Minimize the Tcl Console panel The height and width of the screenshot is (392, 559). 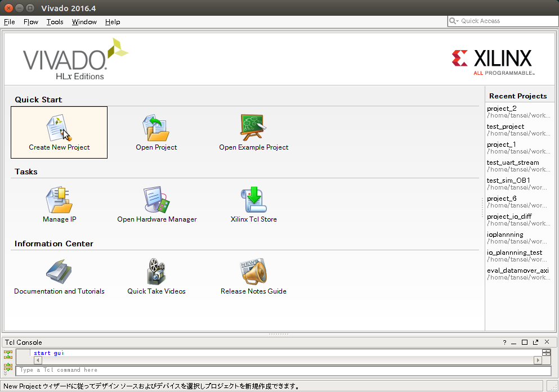tap(514, 343)
